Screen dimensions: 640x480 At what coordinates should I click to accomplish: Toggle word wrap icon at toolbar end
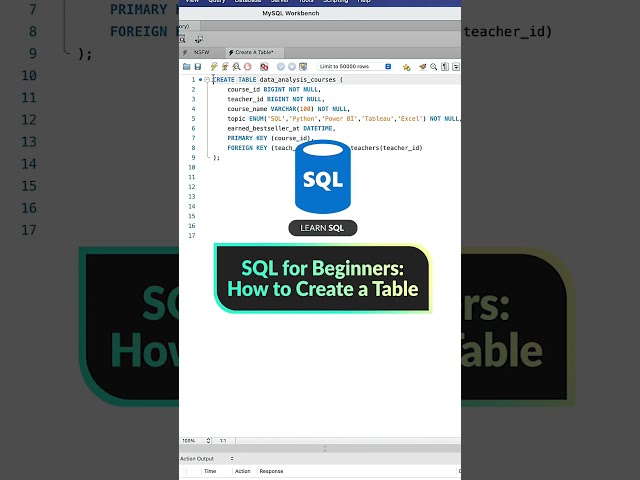[456, 67]
